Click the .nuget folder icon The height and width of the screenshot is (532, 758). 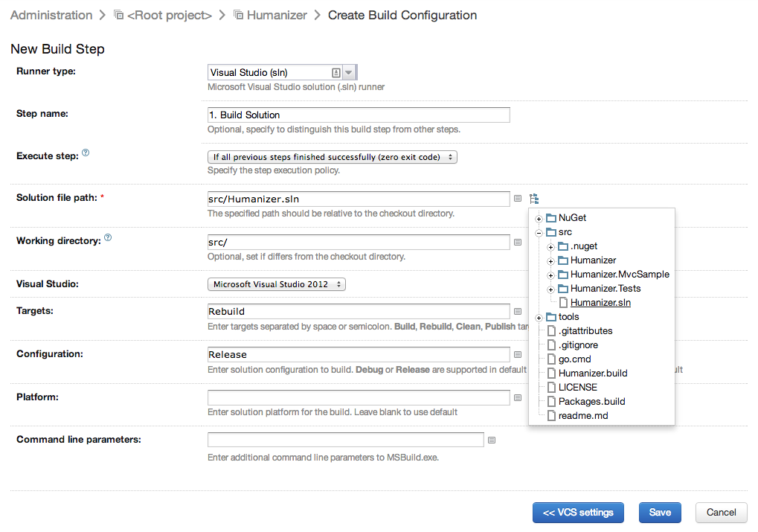point(563,247)
